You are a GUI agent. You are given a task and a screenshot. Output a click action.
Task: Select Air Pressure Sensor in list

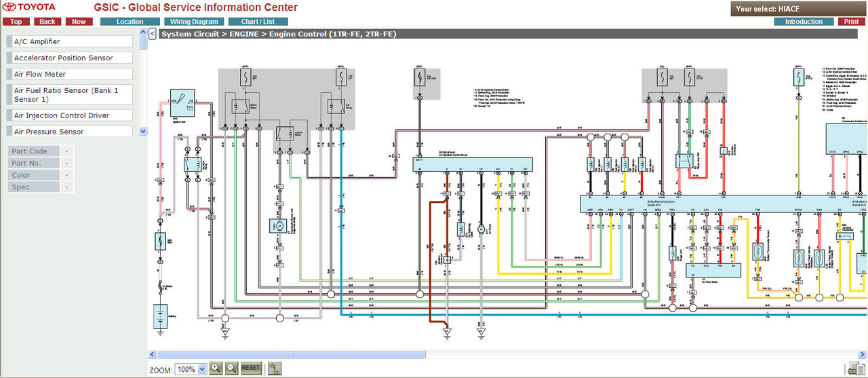[70, 131]
